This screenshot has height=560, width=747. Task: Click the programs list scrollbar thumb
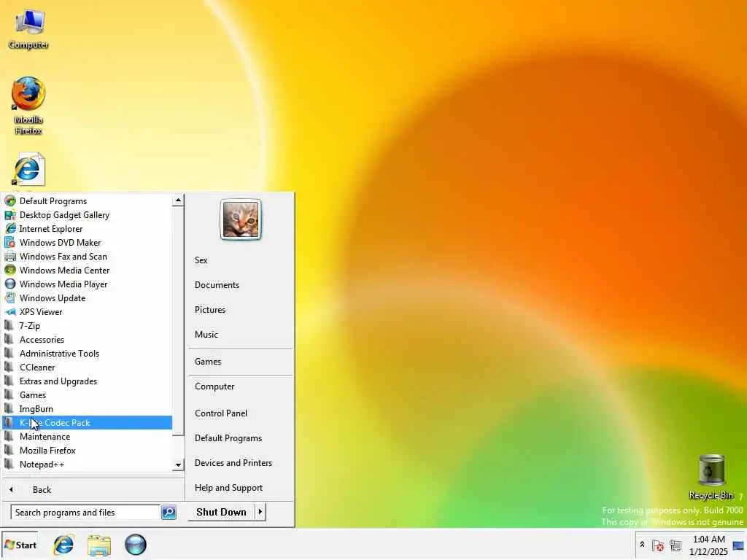[x=178, y=321]
